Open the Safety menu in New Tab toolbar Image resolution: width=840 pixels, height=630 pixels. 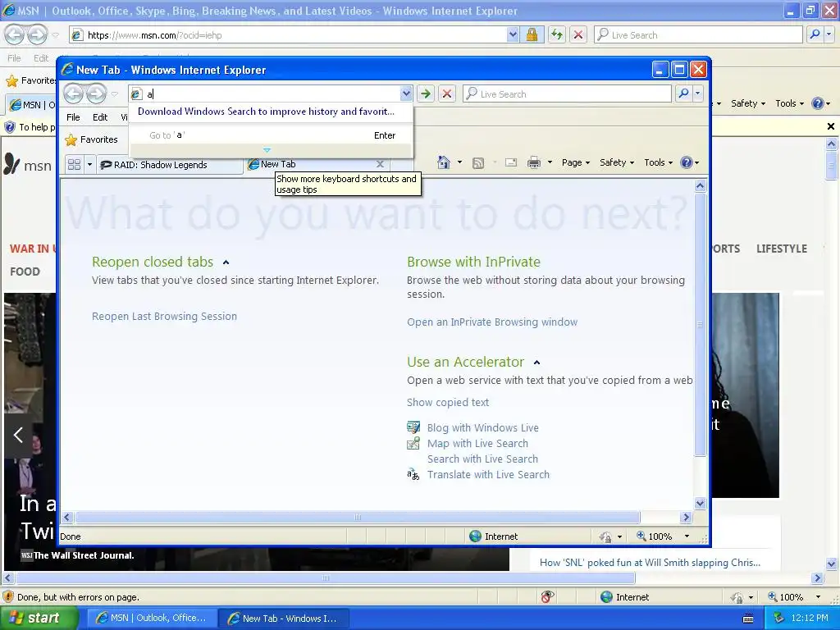[x=617, y=162]
